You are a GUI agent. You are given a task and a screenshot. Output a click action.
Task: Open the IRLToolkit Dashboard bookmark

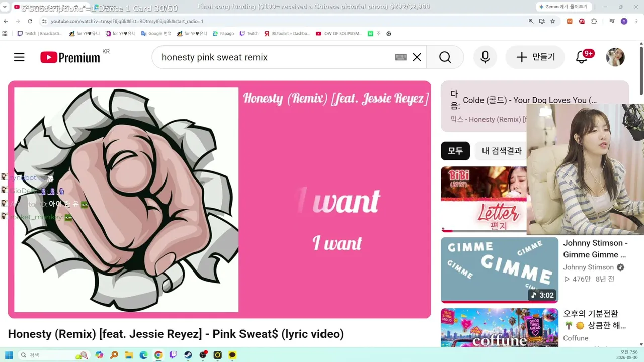[x=287, y=34]
